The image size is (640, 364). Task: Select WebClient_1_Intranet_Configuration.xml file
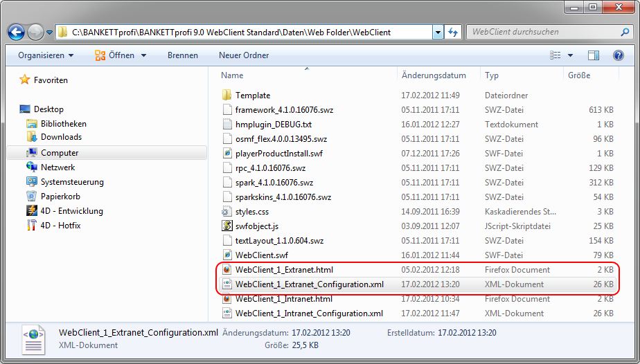[309, 313]
